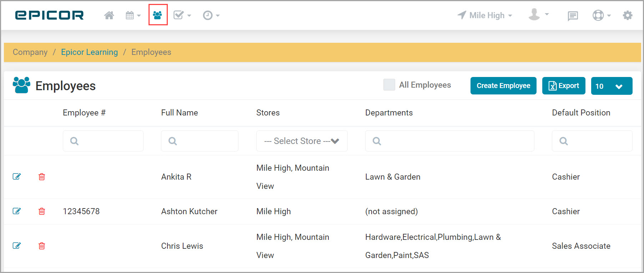Image resolution: width=644 pixels, height=273 pixels.
Task: Open the Mile High store selector
Action: [x=485, y=15]
